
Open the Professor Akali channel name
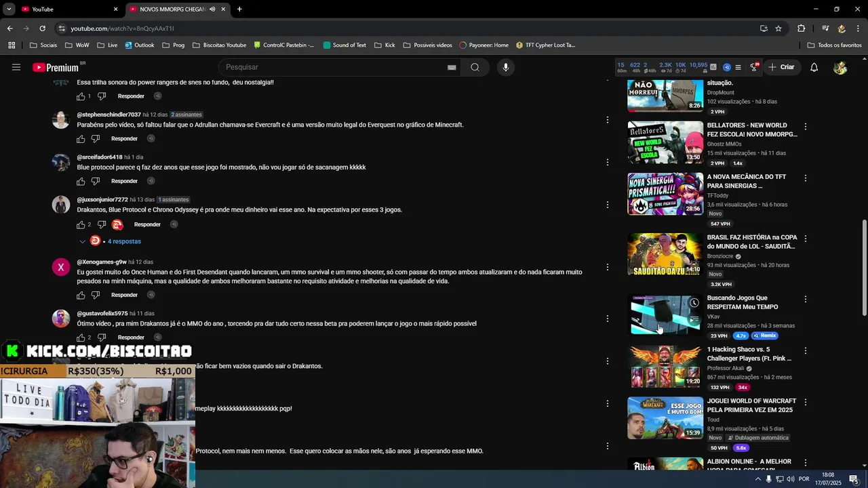pyautogui.click(x=726, y=369)
